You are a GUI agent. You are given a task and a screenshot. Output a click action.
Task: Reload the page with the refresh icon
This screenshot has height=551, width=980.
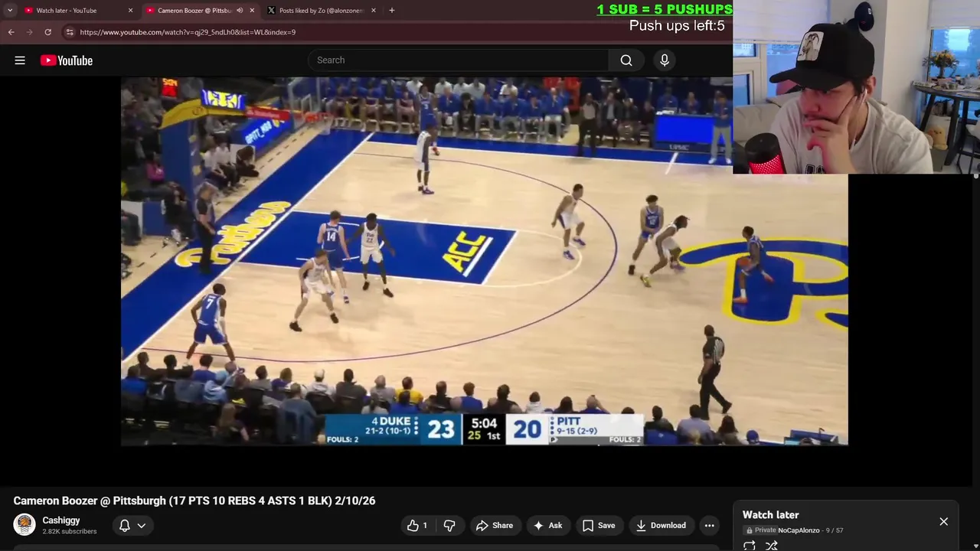click(x=47, y=32)
